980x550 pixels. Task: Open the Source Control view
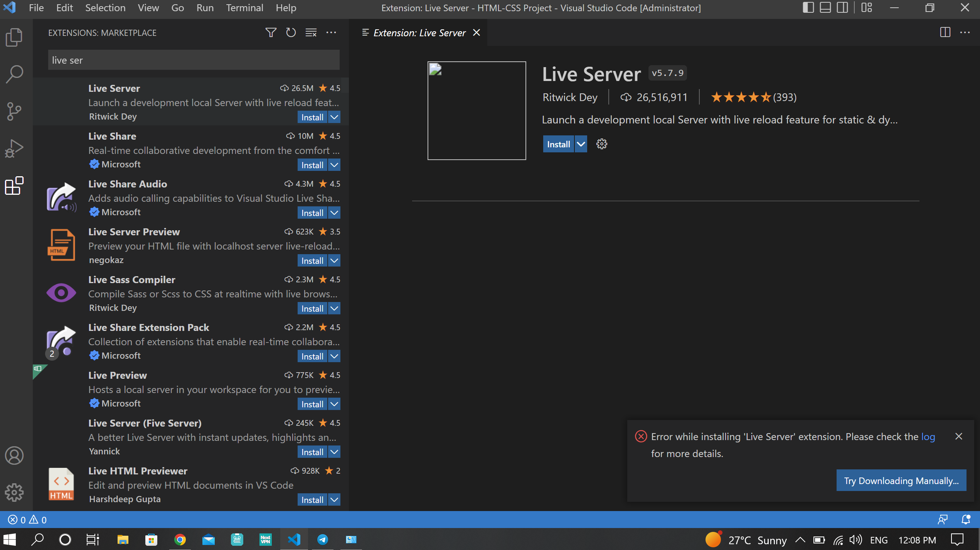[x=14, y=111]
